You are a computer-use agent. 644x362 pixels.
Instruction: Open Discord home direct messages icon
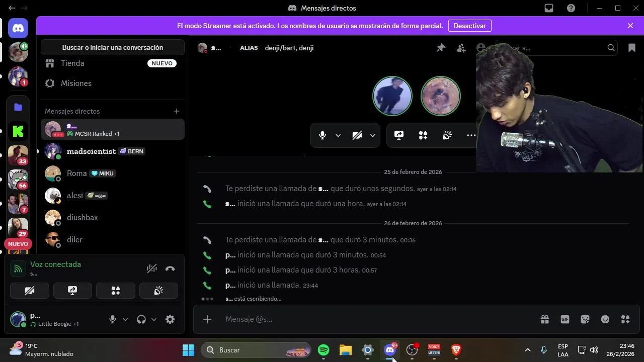pos(18,29)
